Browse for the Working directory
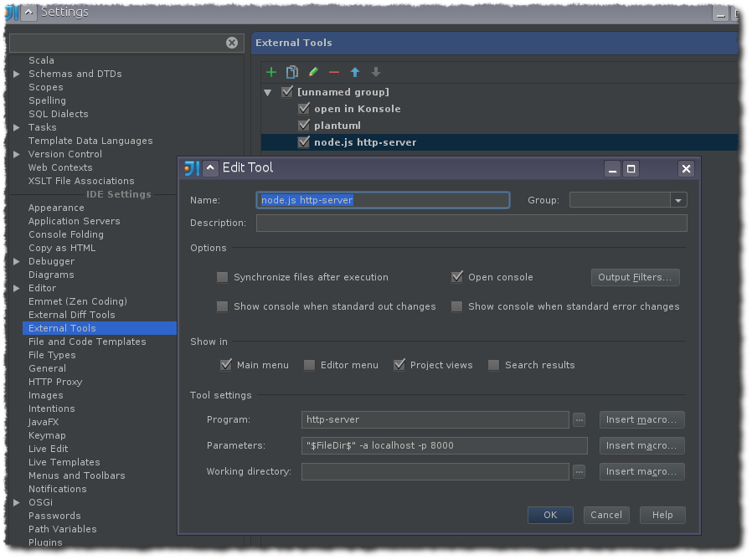 click(x=579, y=472)
